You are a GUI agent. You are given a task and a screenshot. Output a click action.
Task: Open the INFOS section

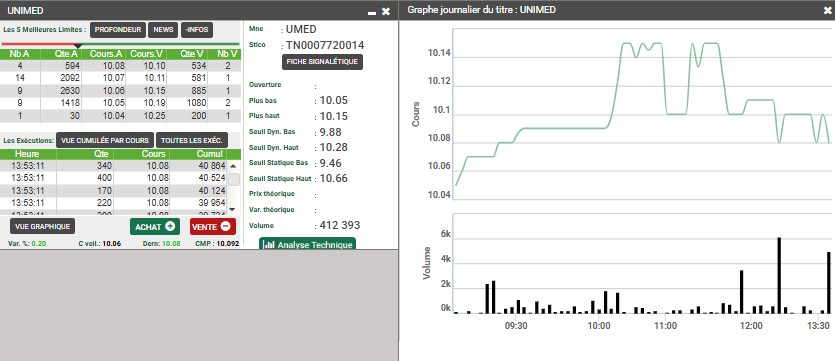coord(197,30)
